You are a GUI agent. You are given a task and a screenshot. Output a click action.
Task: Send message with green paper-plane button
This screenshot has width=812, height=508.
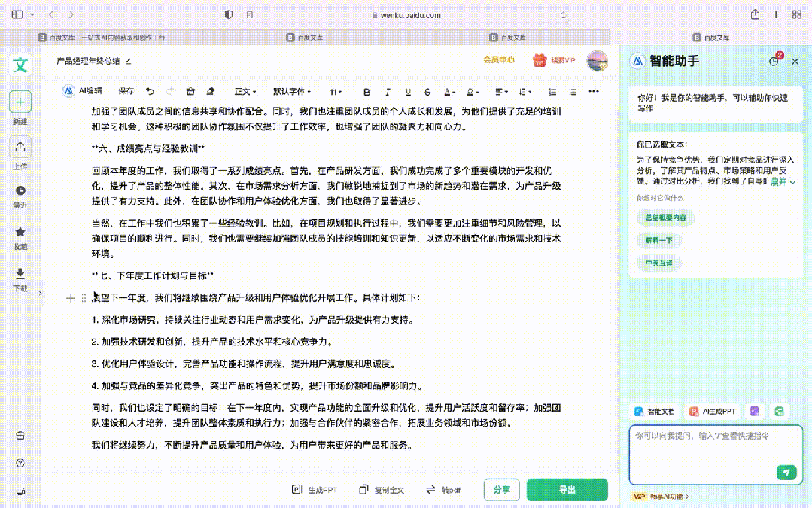pyautogui.click(x=786, y=472)
